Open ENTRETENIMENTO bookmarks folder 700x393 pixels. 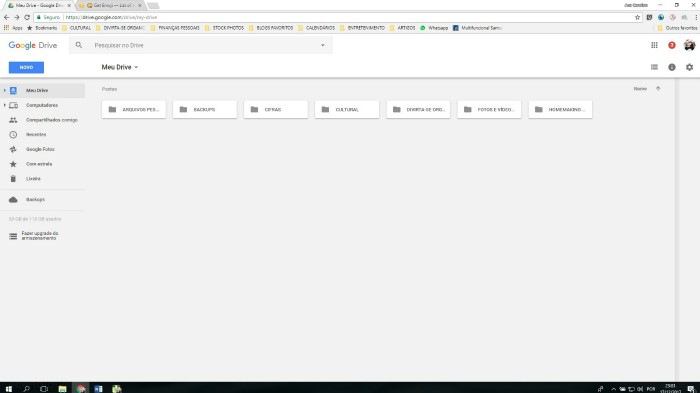pos(362,28)
